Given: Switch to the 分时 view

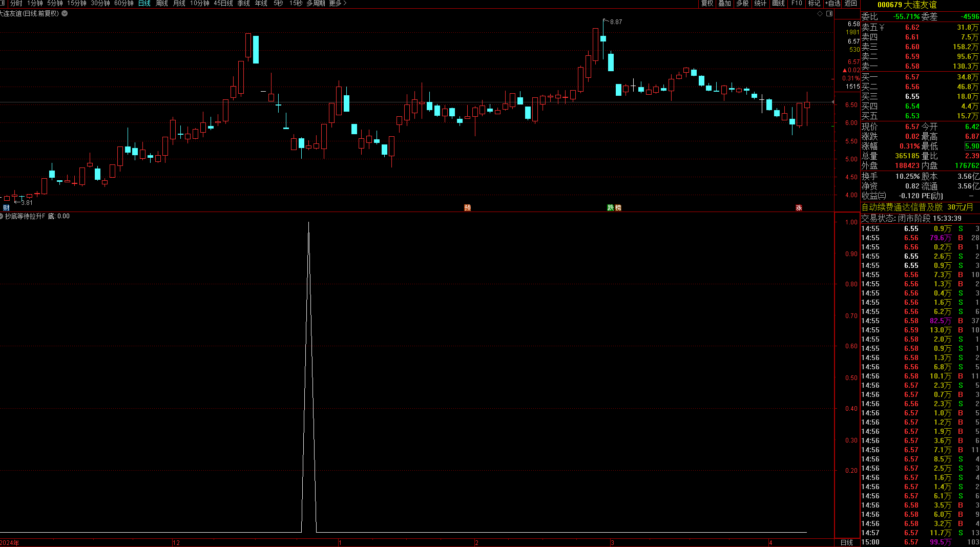Looking at the screenshot, I should (x=16, y=3).
